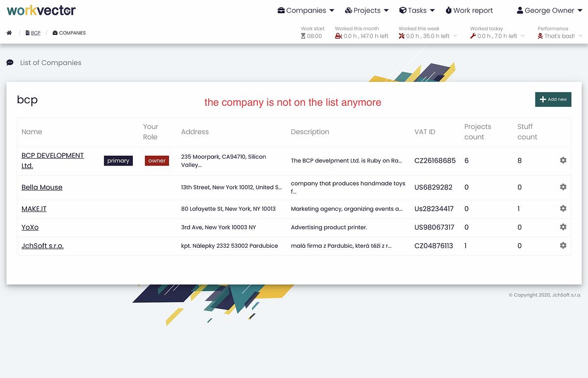Click the chat bubble icon beside List of Companies

coord(10,63)
